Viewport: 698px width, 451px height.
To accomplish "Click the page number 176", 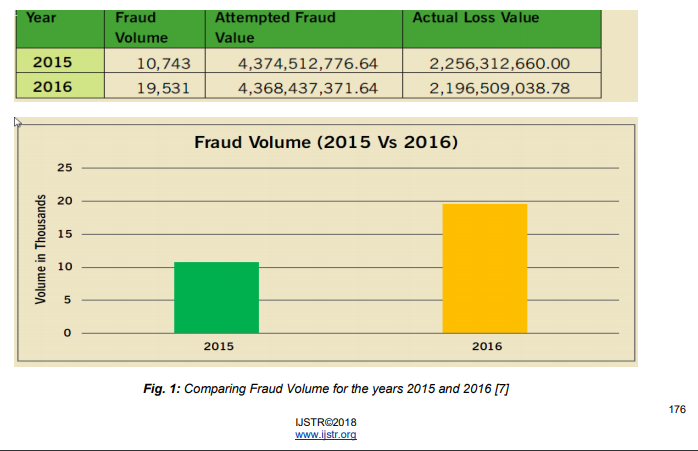I will 677,409.
